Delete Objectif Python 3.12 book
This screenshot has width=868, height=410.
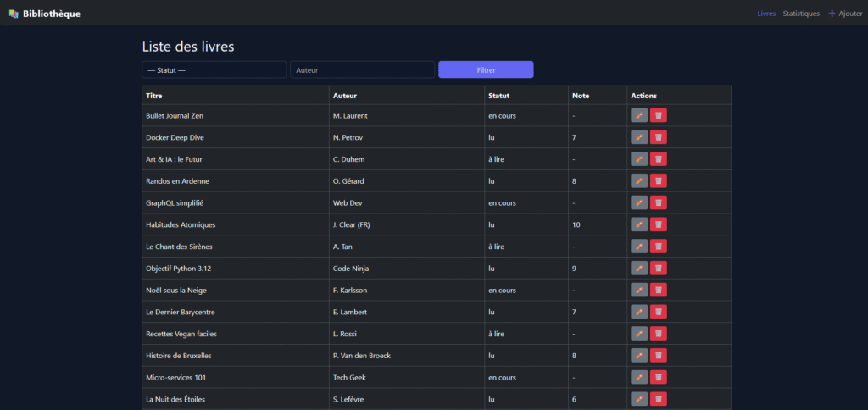click(658, 269)
